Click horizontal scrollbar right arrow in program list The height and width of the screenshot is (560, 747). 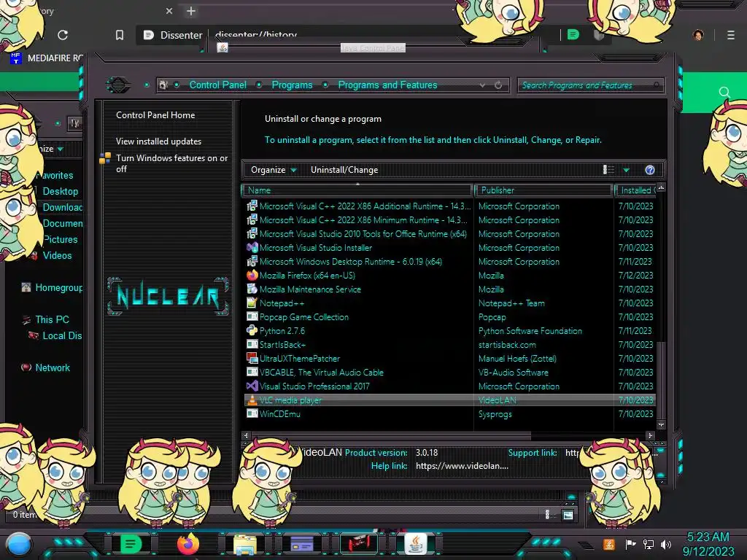point(650,435)
